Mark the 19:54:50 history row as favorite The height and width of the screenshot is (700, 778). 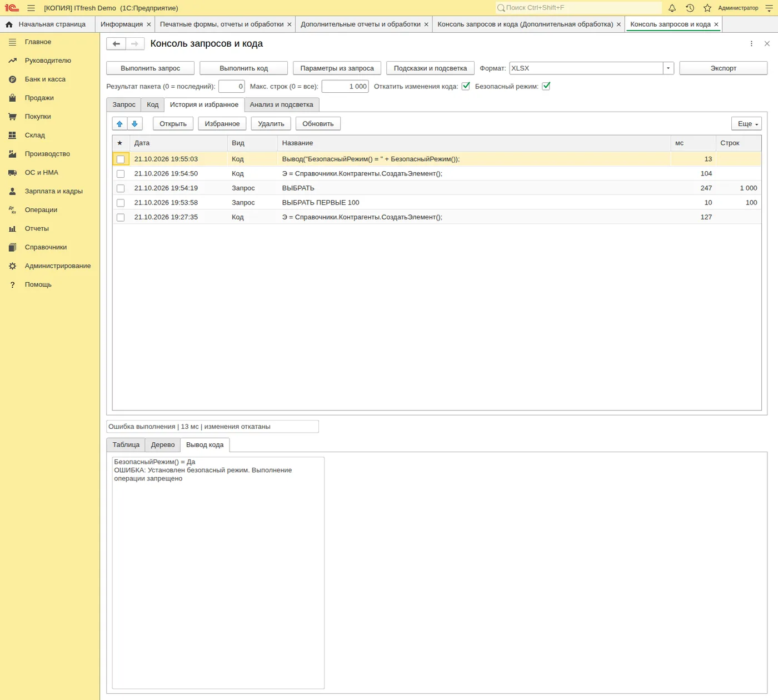(x=121, y=174)
